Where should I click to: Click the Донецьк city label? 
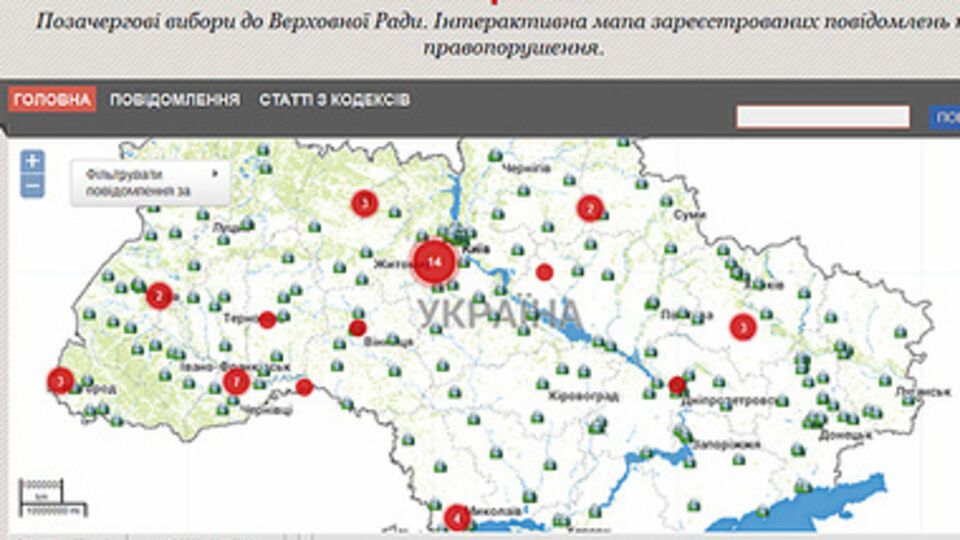coord(845,436)
